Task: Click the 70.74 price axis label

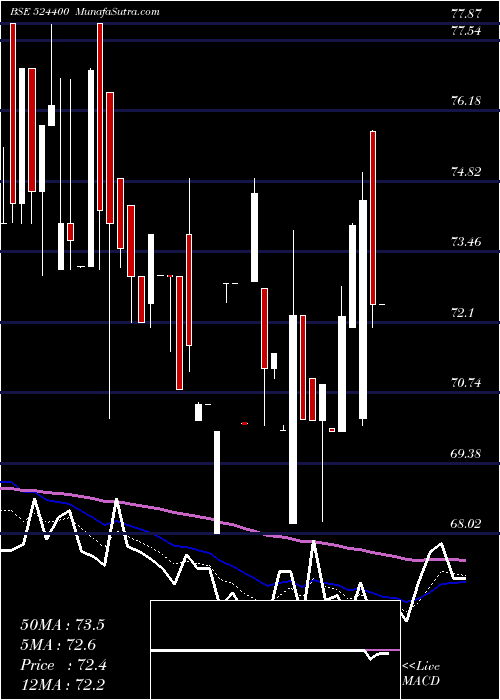Action: tap(467, 383)
